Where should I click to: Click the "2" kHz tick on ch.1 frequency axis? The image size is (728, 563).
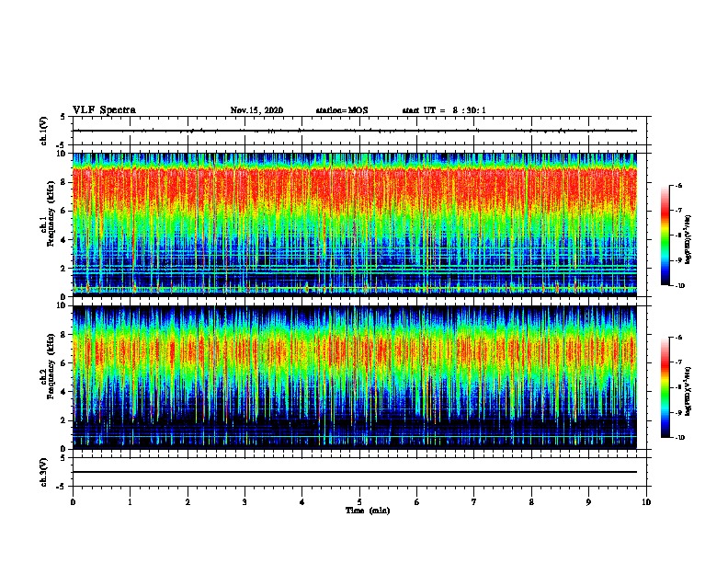pyautogui.click(x=64, y=268)
